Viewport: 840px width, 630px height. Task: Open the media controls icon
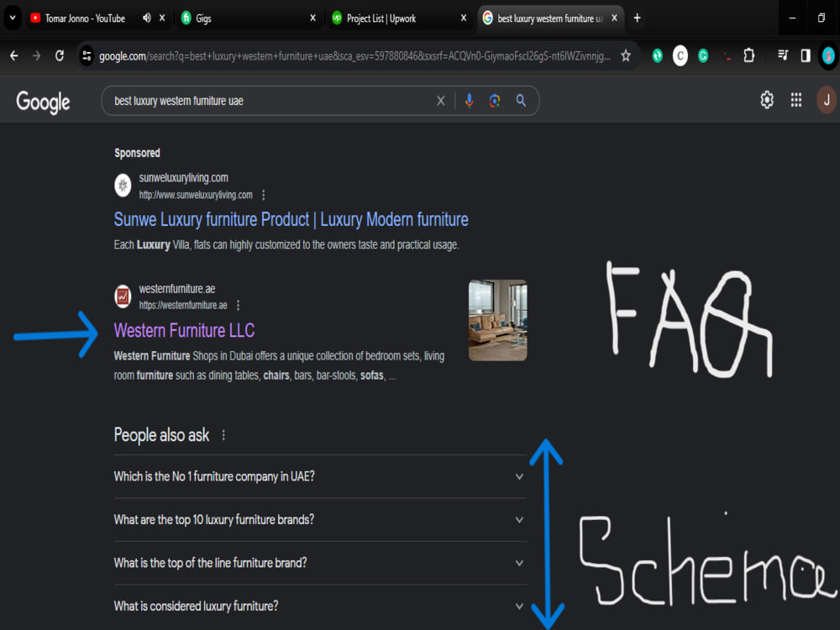783,55
